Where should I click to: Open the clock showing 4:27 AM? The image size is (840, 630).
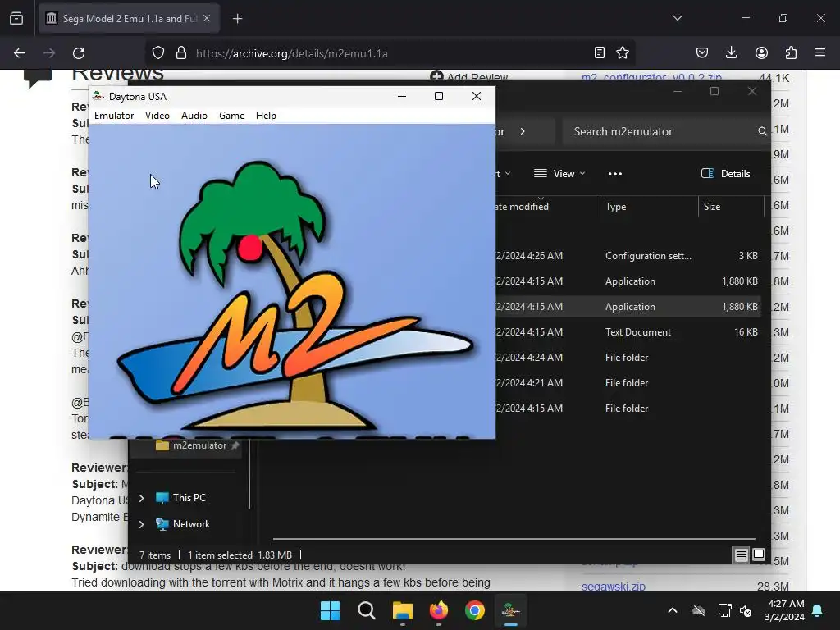(784, 610)
